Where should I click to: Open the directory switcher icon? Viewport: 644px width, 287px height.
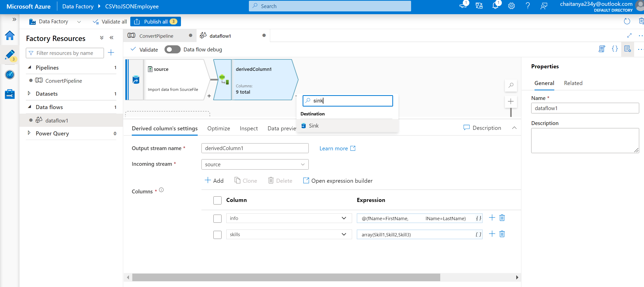click(x=479, y=6)
